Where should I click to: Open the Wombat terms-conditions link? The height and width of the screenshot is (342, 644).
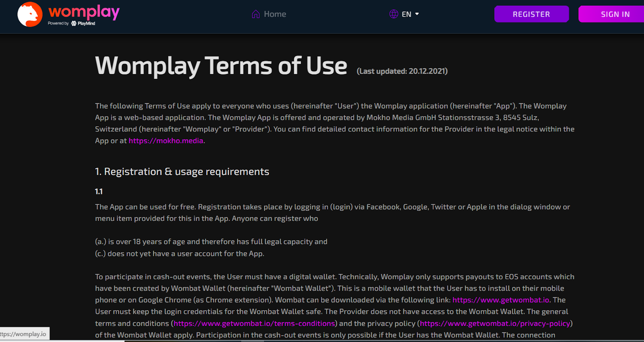click(x=254, y=323)
